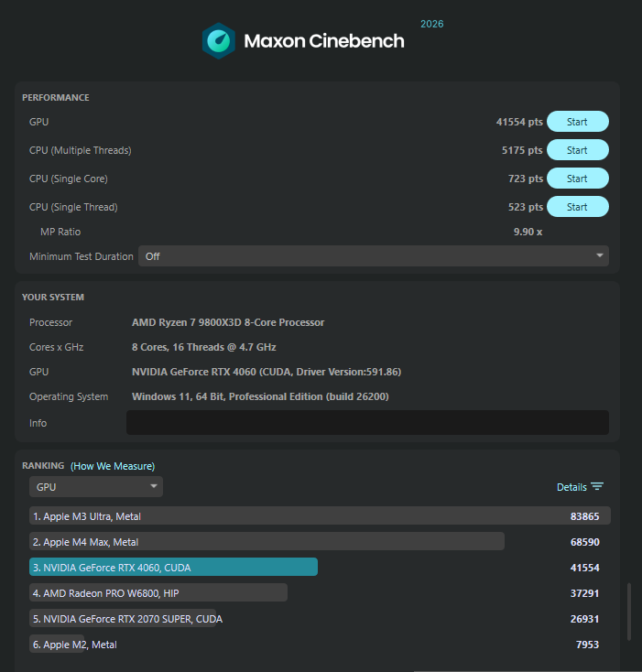Viewport: 642px width, 672px height.
Task: Click the 68590 ranking score
Action: click(x=584, y=542)
